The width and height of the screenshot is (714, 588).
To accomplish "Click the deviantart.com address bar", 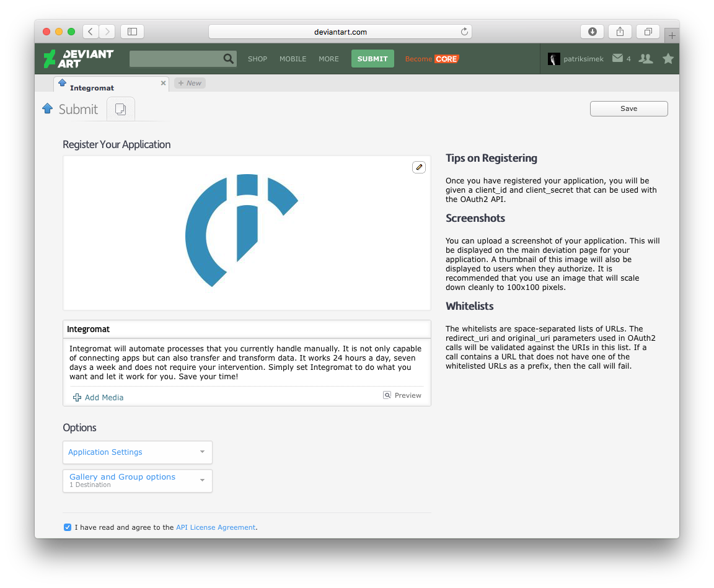I will (x=340, y=32).
